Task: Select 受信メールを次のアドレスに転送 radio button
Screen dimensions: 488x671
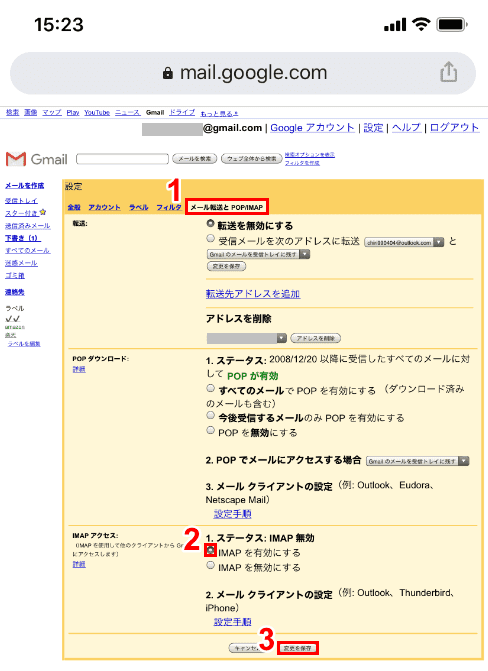Action: [x=210, y=238]
